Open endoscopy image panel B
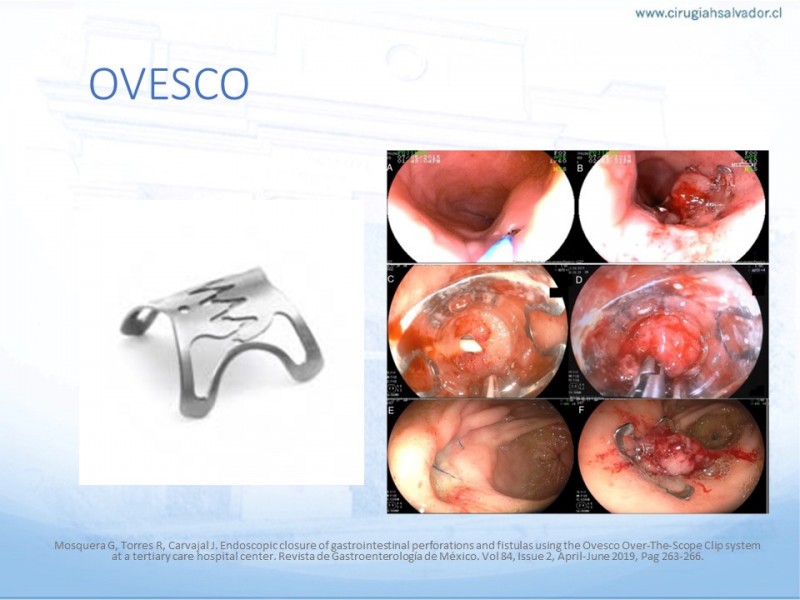This screenshot has width=800, height=600. click(672, 207)
